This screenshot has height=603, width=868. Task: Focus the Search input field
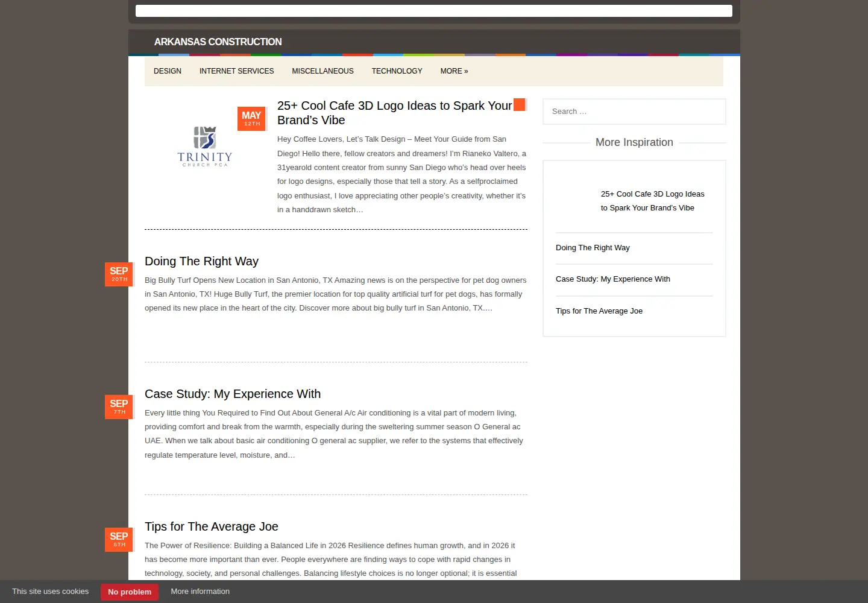tap(634, 112)
